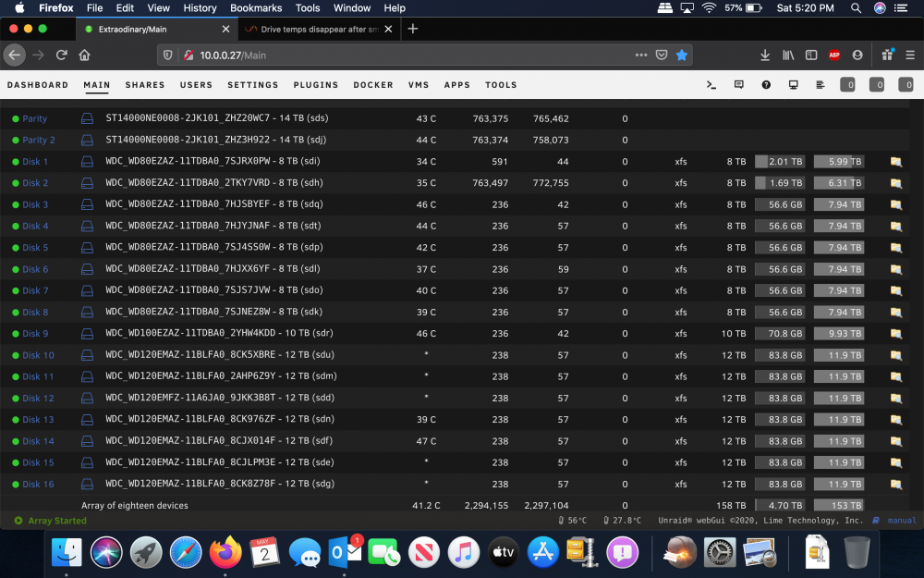Screen dimensions: 924x578
Task: Open Spotlight search in menu bar
Action: 856,8
